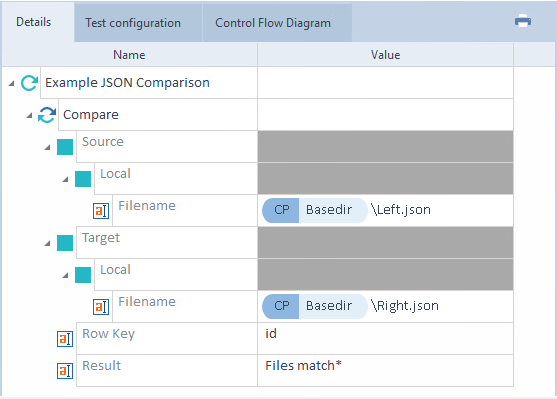The height and width of the screenshot is (399, 557).
Task: Collapse the Source node
Action: click(x=47, y=147)
